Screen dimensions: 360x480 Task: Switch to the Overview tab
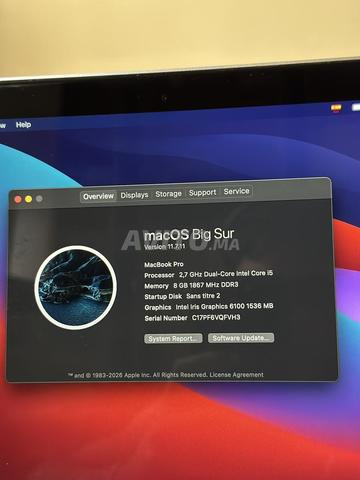click(98, 196)
